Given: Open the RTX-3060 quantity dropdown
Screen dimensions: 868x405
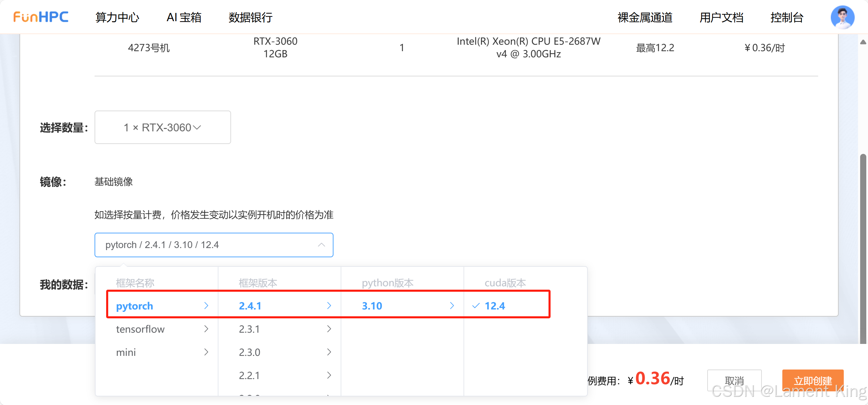Looking at the screenshot, I should click(162, 127).
